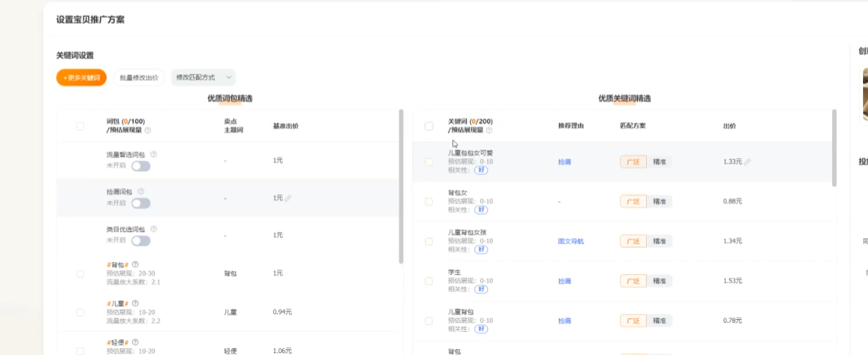Select 精准 match for 儿童背包女孩
The height and width of the screenshot is (355, 868).
659,241
